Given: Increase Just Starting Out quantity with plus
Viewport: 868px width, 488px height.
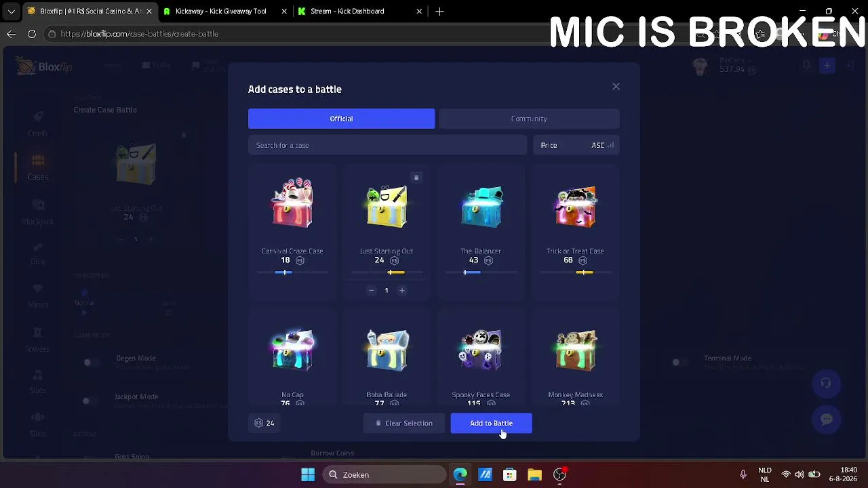Looking at the screenshot, I should click(402, 290).
